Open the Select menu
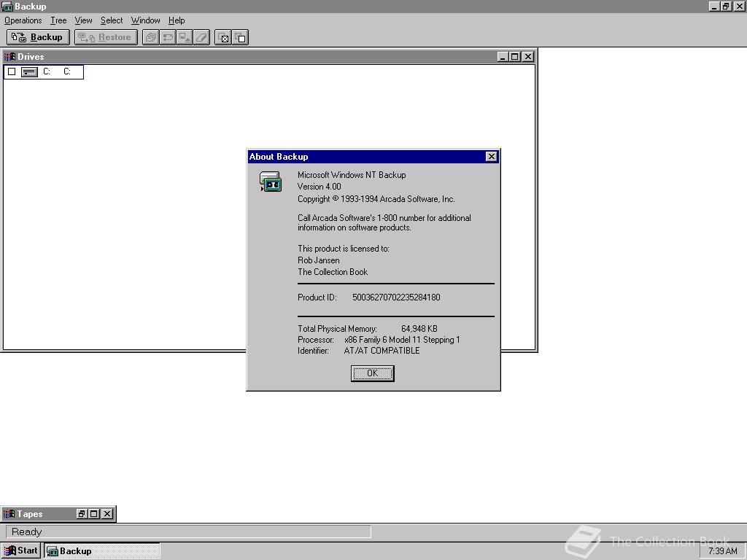The image size is (747, 560). [112, 20]
